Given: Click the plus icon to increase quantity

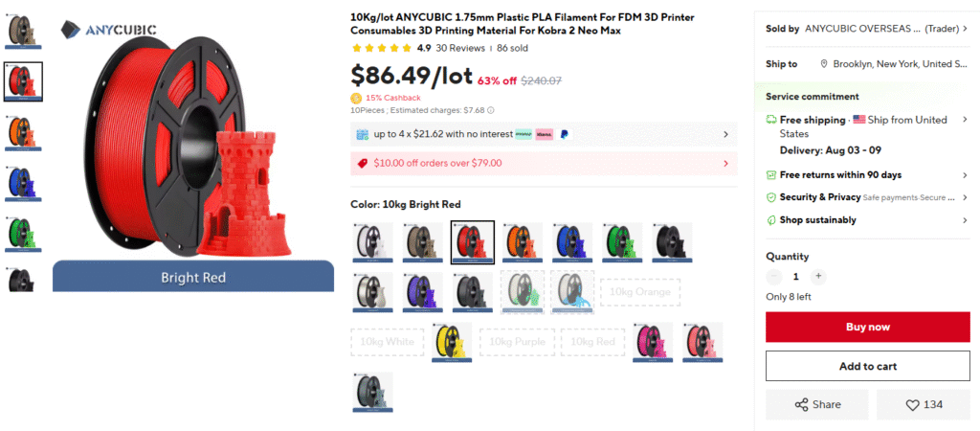Looking at the screenshot, I should click(818, 277).
